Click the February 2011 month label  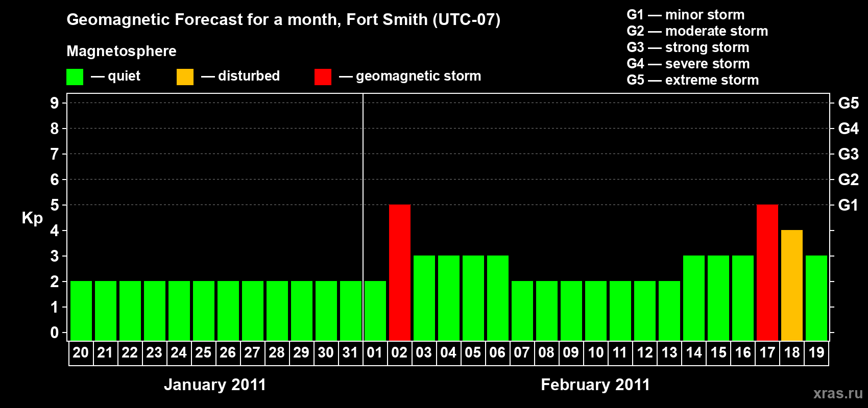tap(595, 385)
